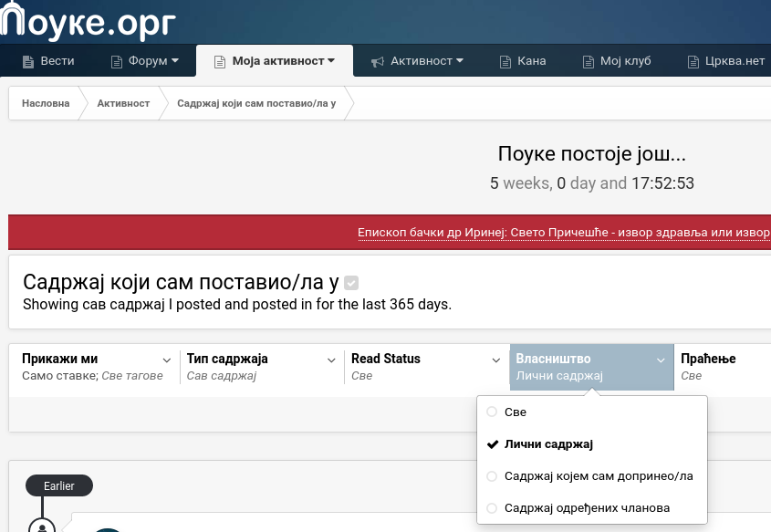The width and height of the screenshot is (771, 532).
Task: Select the Све ownership option
Action: click(x=592, y=412)
